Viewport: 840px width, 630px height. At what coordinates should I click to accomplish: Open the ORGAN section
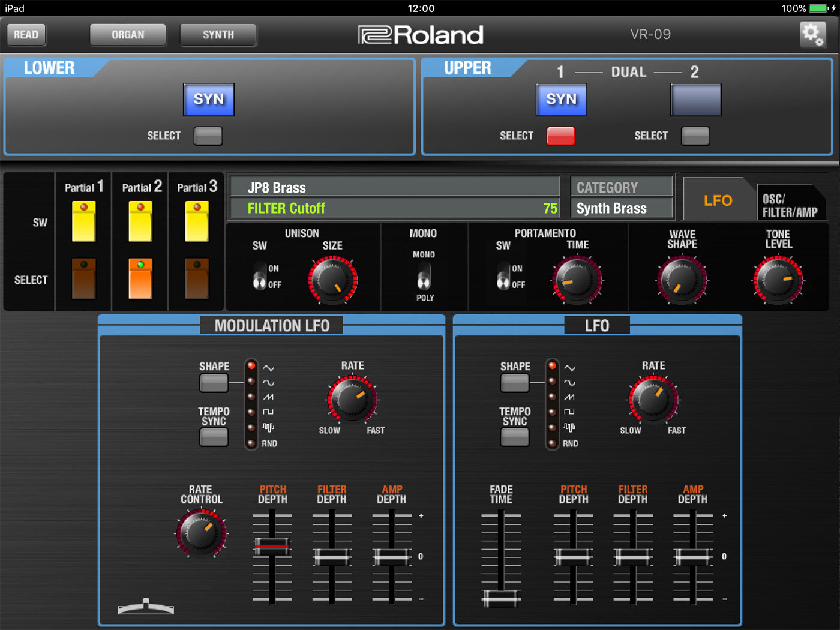click(x=128, y=35)
